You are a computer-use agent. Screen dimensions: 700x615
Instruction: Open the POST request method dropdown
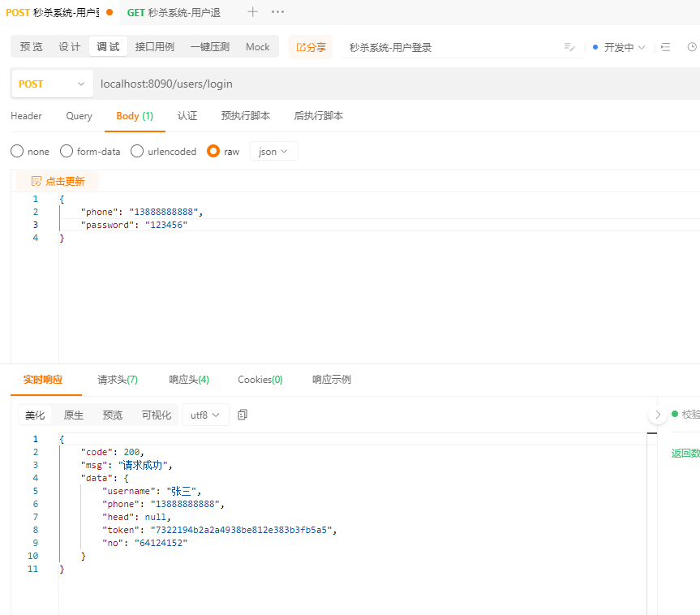[52, 84]
